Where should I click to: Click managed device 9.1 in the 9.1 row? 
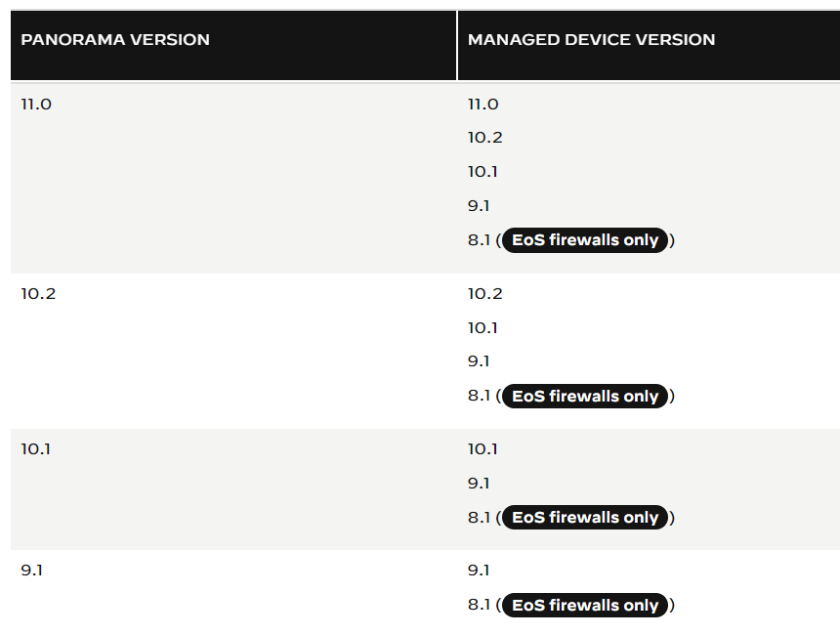[479, 571]
